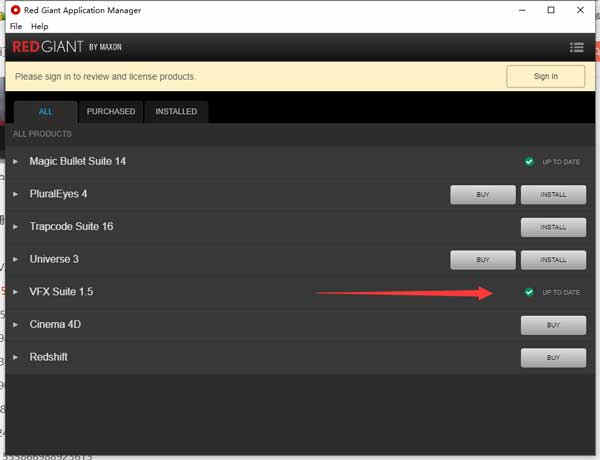Click the UP TO DATE status for Magic Bullet
Image resolution: width=600 pixels, height=460 pixels.
pos(561,162)
